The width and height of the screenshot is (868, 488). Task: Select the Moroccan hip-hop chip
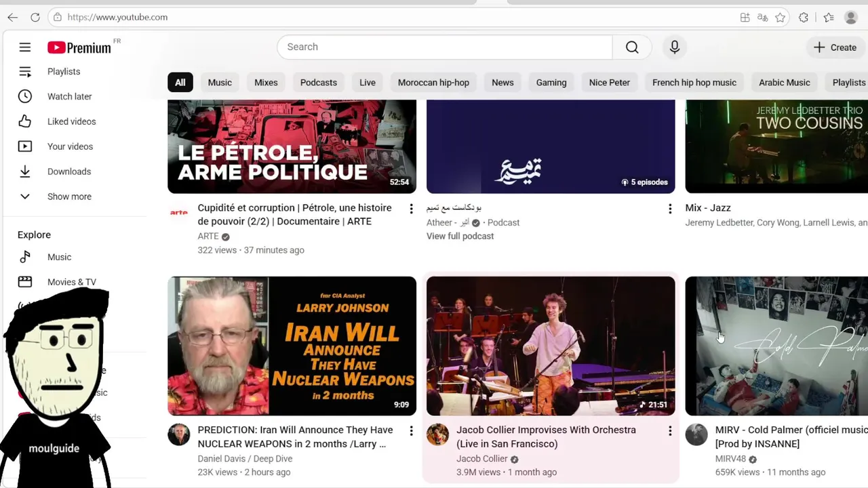pyautogui.click(x=433, y=83)
